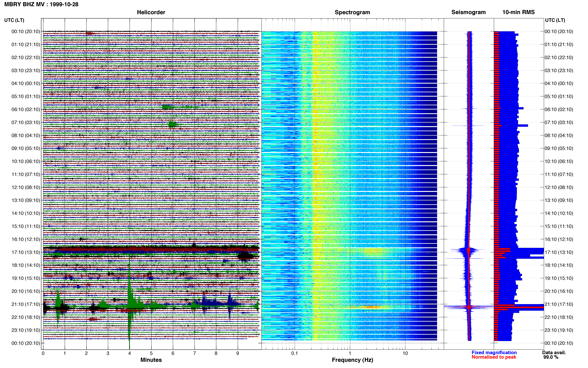Click the UTC (LT) label above the left time axis
Viewport: 588px width, 368px height.
14,20
